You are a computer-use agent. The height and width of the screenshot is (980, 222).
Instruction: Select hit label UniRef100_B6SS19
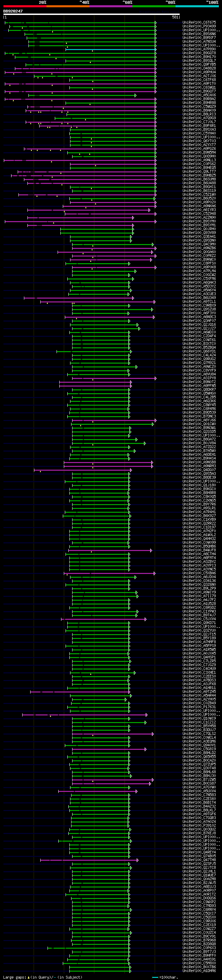pos(199,191)
